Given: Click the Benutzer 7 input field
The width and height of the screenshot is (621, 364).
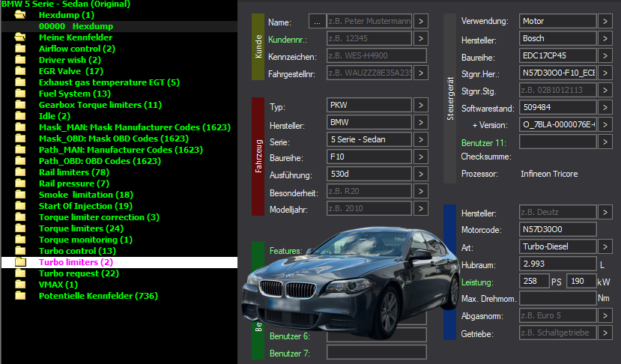Looking at the screenshot, I should [377, 353].
